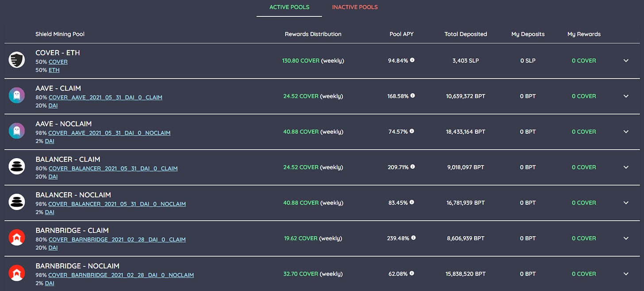The image size is (644, 291).
Task: Click the AAVE - NOCLAIM pool title
Action: point(64,124)
